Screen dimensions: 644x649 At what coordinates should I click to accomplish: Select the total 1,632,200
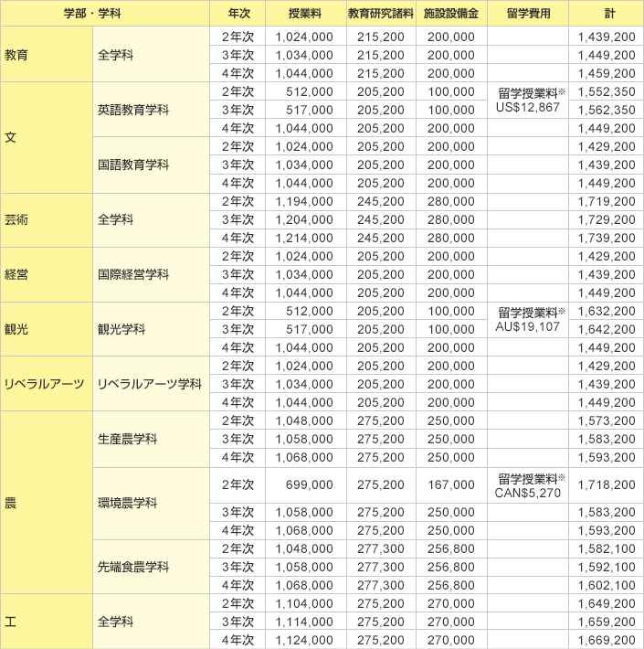tap(606, 311)
